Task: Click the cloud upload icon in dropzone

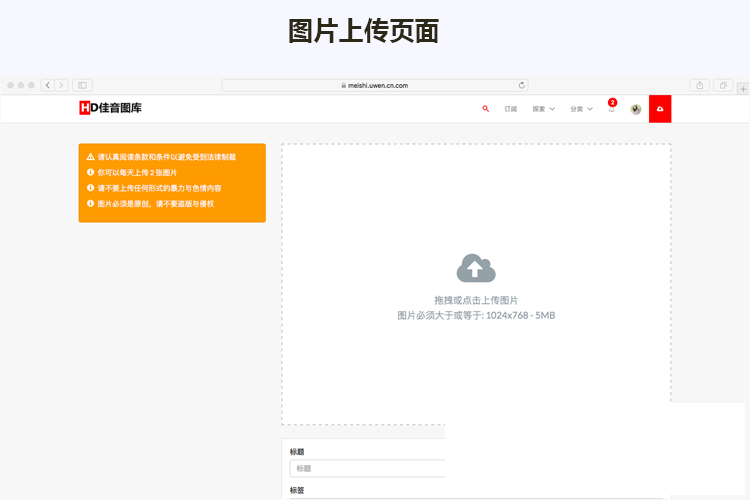Action: tap(476, 269)
